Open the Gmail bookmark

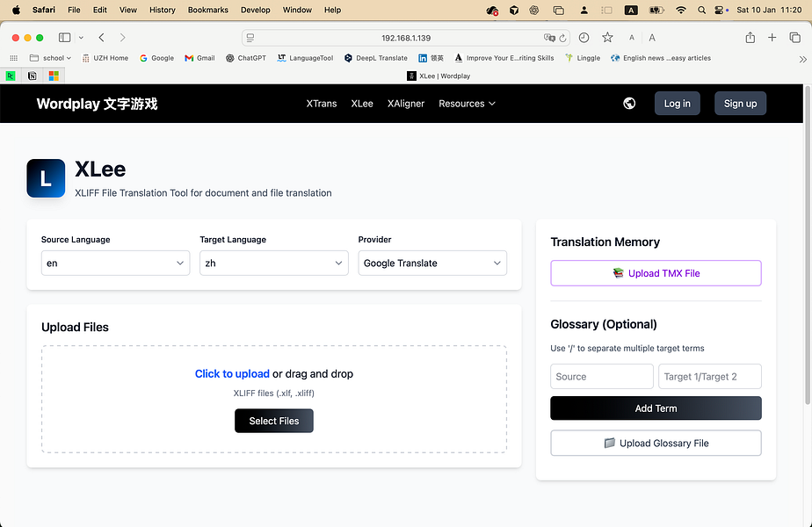(x=199, y=58)
